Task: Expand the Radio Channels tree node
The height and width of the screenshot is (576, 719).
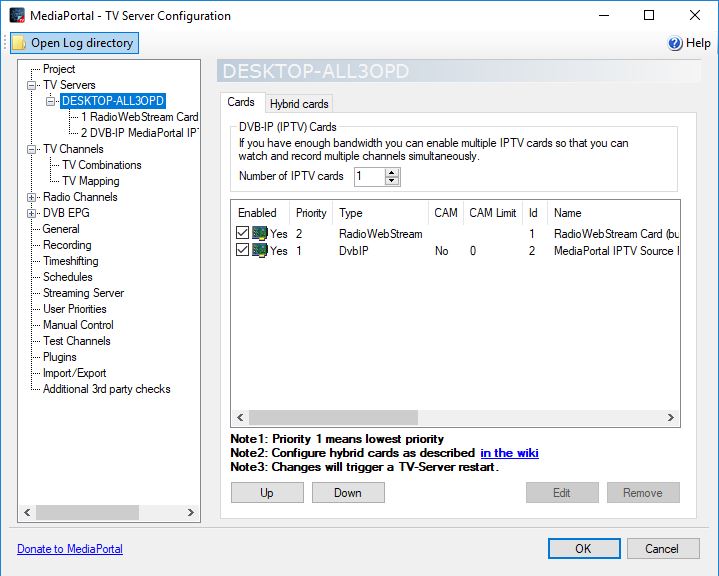Action: coord(31,197)
